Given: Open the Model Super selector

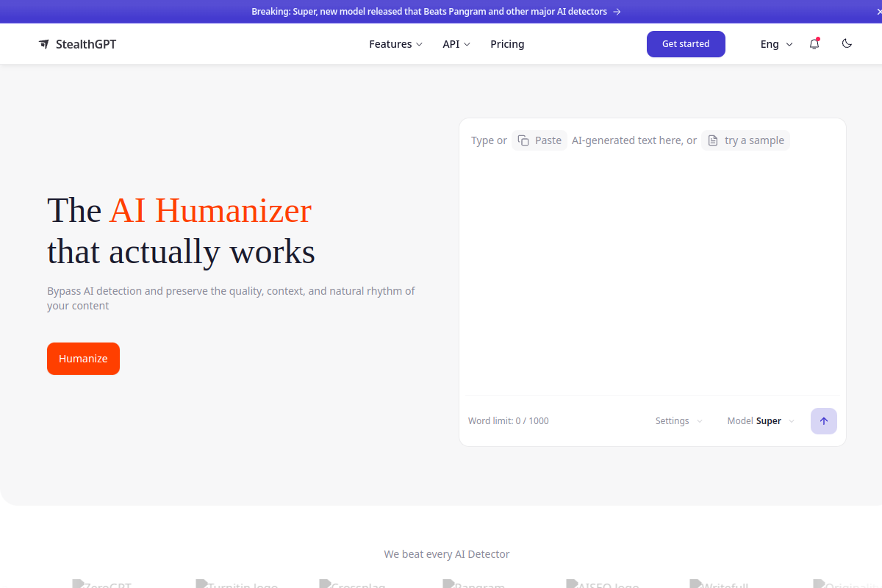Looking at the screenshot, I should click(761, 421).
